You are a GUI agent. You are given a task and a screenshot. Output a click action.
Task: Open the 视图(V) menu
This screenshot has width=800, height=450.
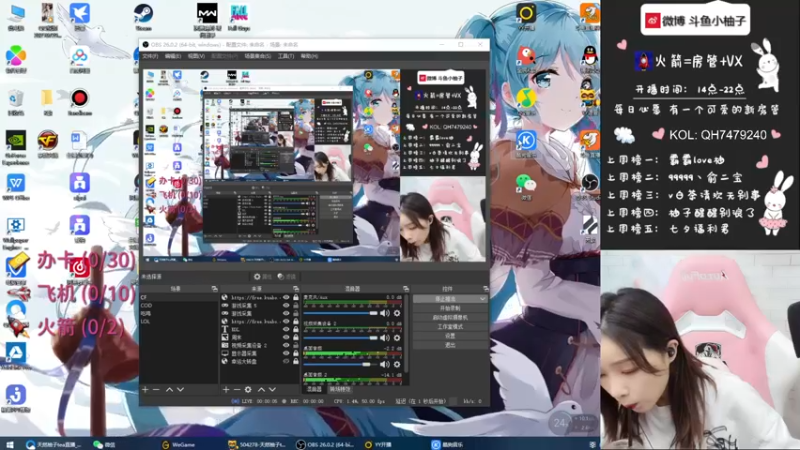[x=196, y=56]
